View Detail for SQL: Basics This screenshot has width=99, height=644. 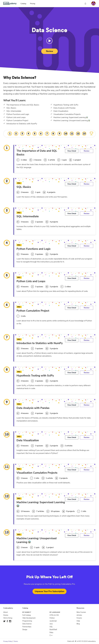point(72,184)
